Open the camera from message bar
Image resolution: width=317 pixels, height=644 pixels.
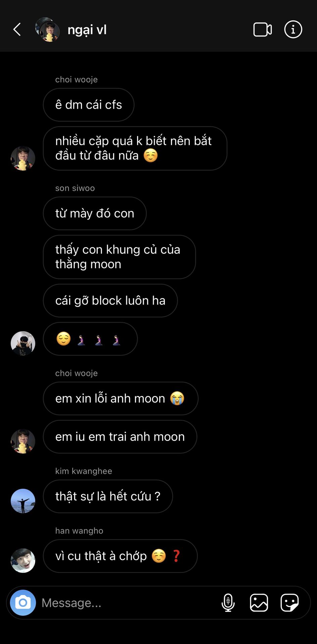click(x=23, y=603)
